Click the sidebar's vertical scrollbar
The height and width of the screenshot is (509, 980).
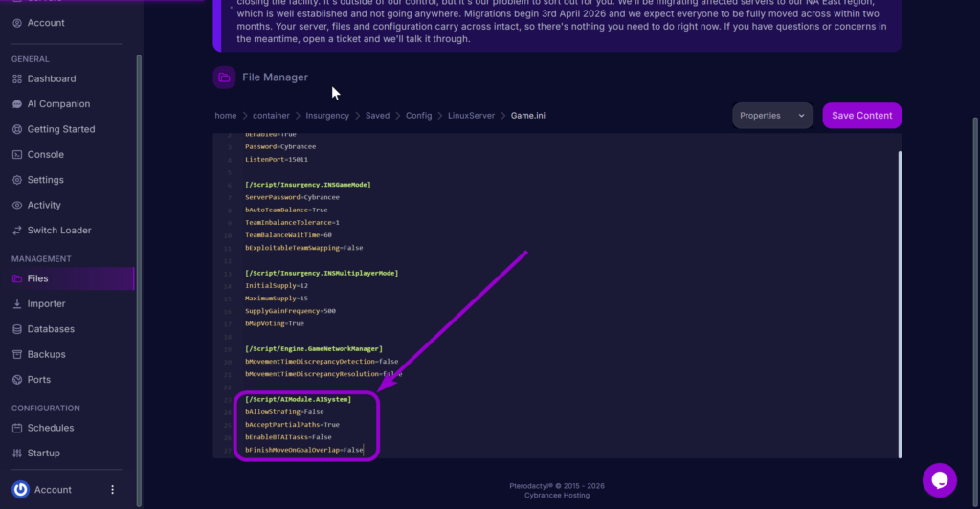pos(139,281)
